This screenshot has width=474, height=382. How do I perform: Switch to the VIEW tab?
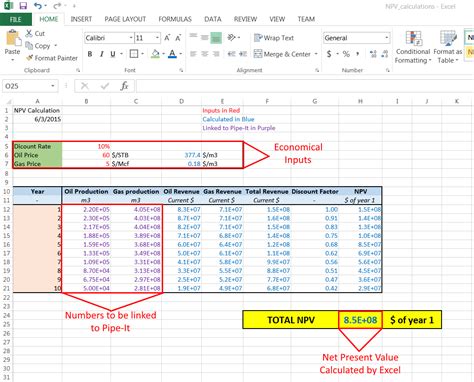pos(277,19)
